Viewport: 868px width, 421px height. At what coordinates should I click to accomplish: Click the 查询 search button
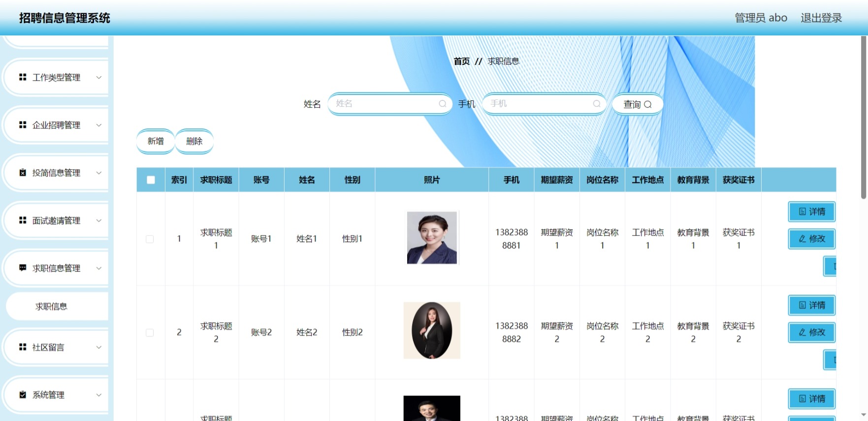coord(638,104)
